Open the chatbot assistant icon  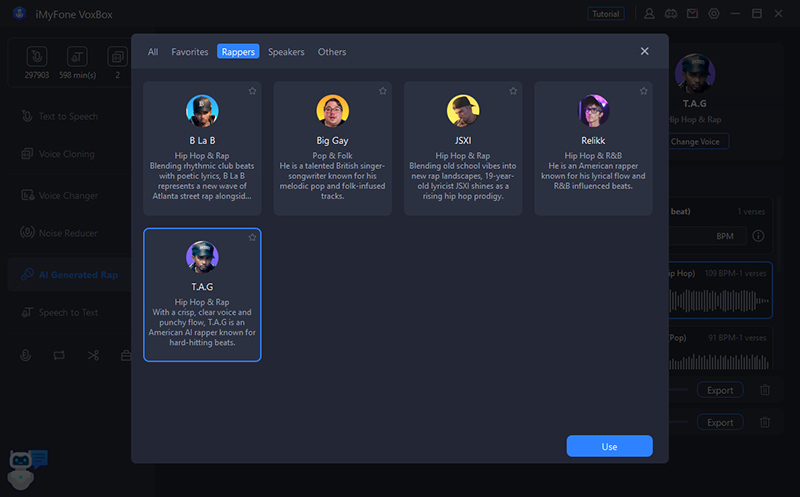coord(27,468)
